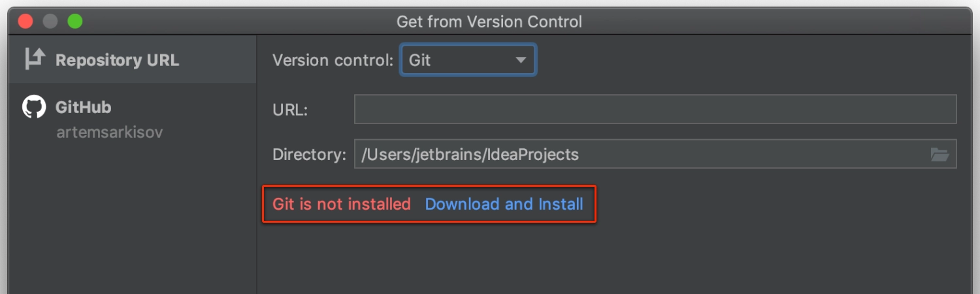Viewport: 980px width, 294px height.
Task: Click the dropdown arrow beside Git
Action: (521, 60)
